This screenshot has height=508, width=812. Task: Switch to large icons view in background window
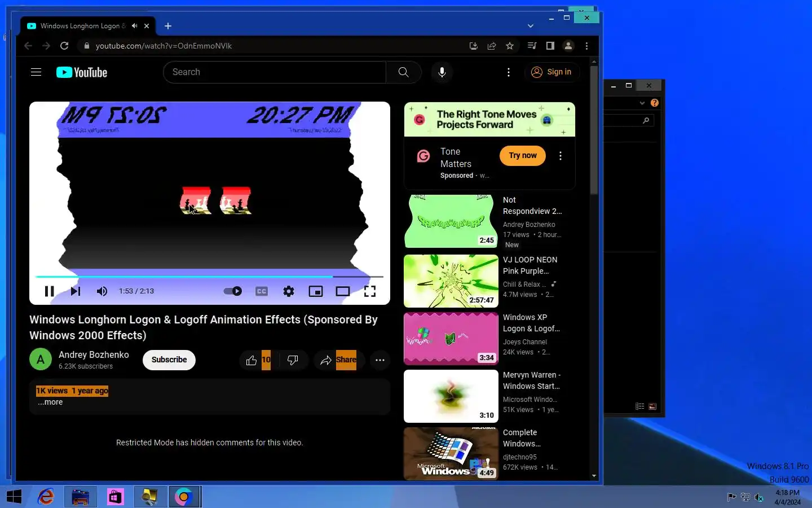pos(652,406)
